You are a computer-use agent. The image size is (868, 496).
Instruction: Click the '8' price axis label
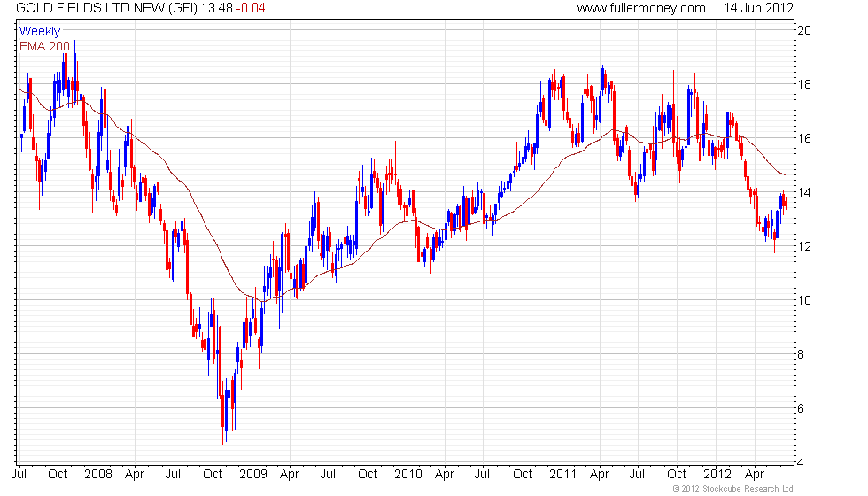click(x=801, y=355)
